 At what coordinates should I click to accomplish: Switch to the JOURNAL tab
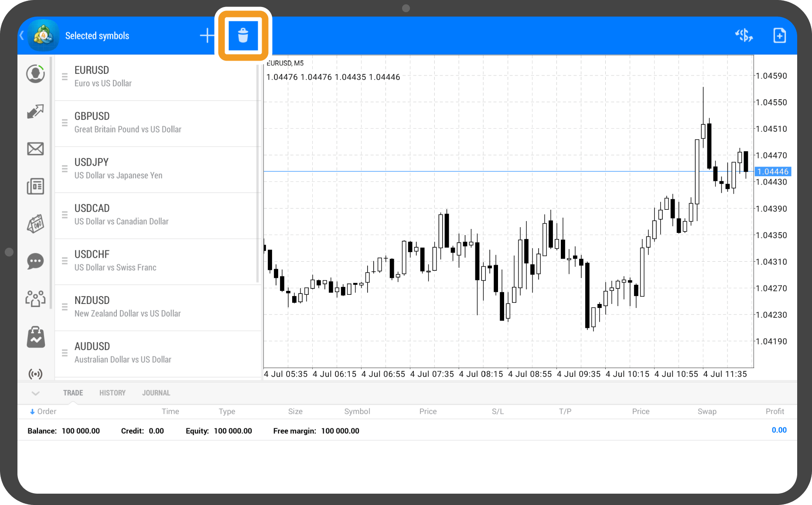(156, 393)
